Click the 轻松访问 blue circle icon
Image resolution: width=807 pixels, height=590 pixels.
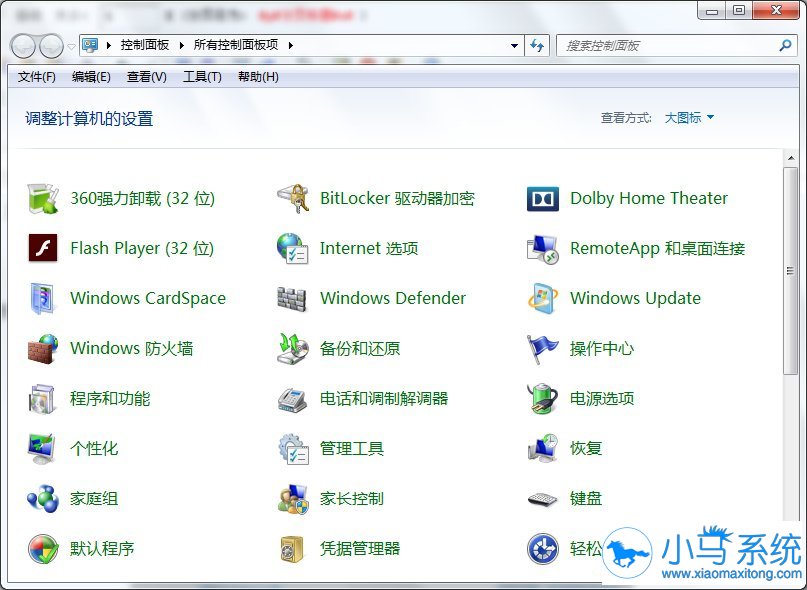click(x=542, y=549)
